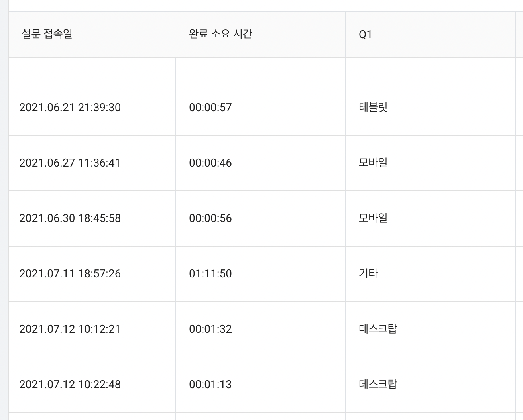Click the empty filter cell under 설문 접속일
Screen dimensions: 523x420
[92, 69]
